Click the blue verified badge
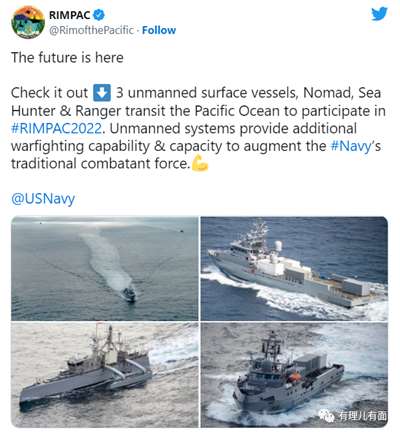 99,15
